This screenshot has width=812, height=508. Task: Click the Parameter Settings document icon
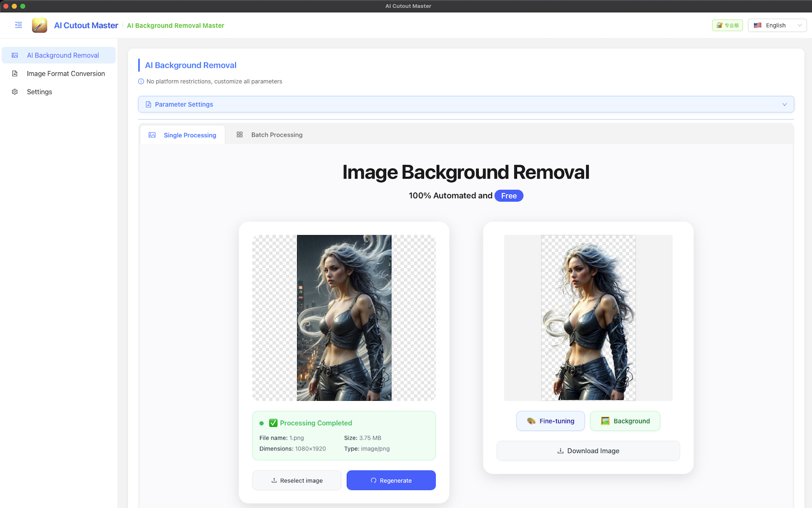pos(148,104)
